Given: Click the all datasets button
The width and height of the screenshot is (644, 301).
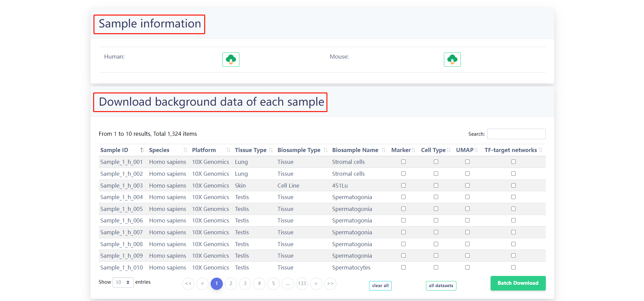Looking at the screenshot, I should coord(441,286).
